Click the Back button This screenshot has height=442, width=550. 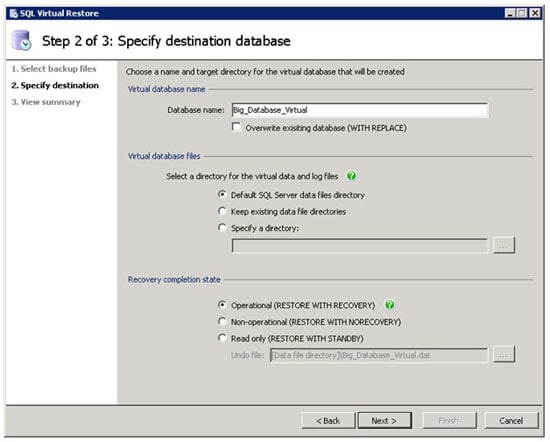(328, 420)
